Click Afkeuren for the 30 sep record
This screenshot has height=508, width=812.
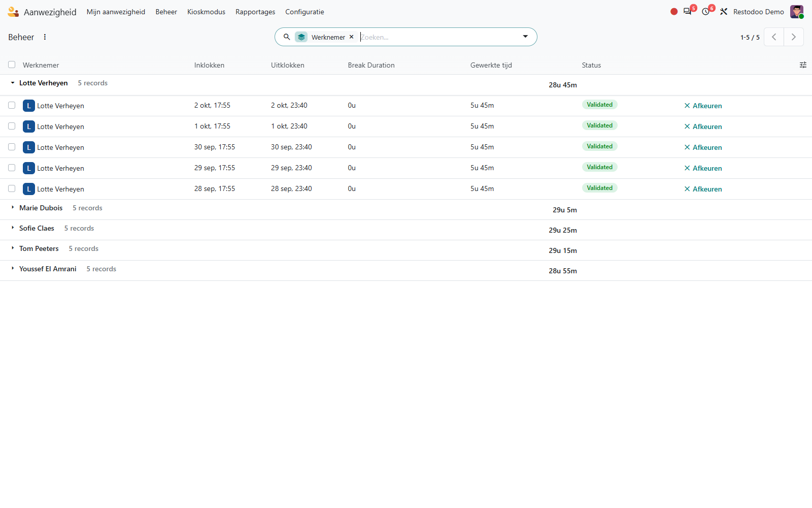(703, 147)
